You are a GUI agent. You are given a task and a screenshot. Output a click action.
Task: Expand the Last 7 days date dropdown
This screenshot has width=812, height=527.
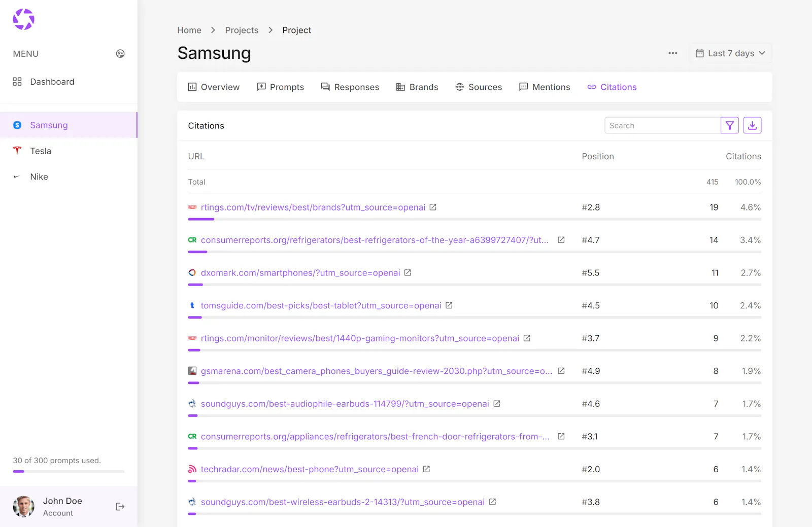[730, 53]
